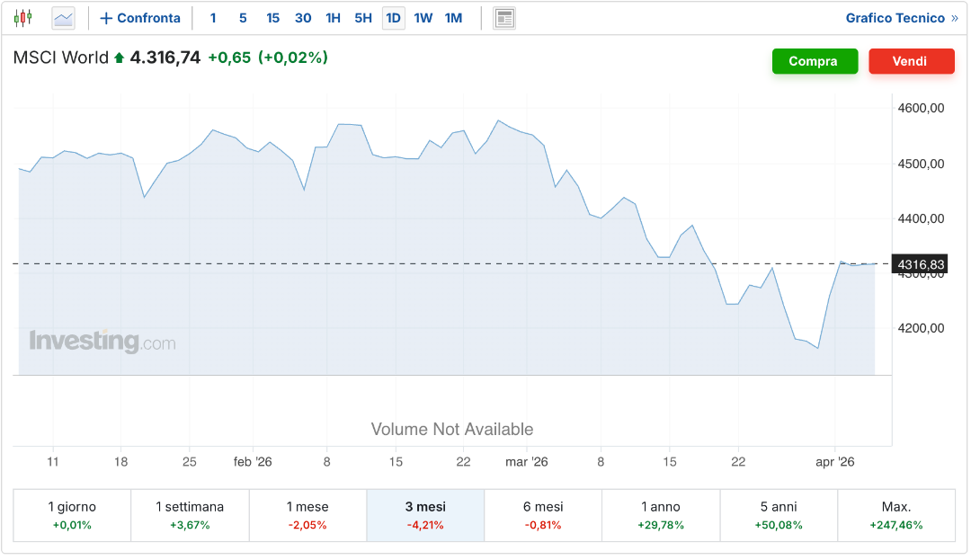Switch to the 1W weekly interval
971x560 pixels.
click(423, 18)
